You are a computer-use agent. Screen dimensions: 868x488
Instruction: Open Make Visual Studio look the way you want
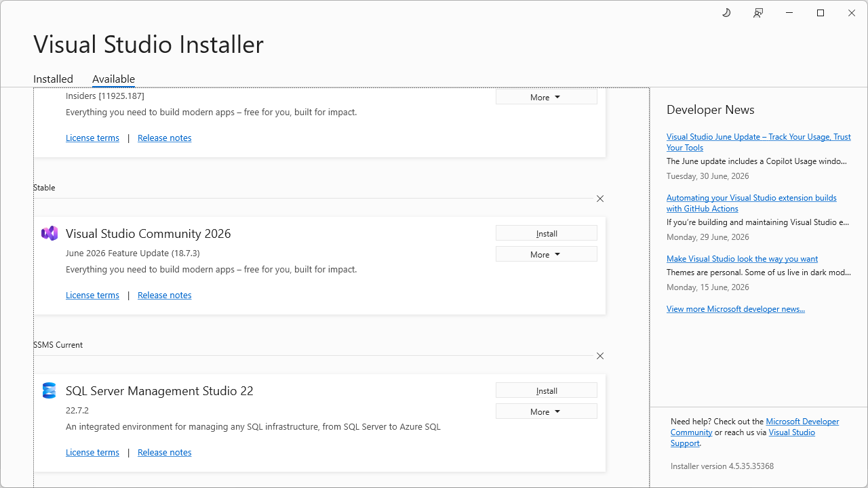(x=742, y=258)
